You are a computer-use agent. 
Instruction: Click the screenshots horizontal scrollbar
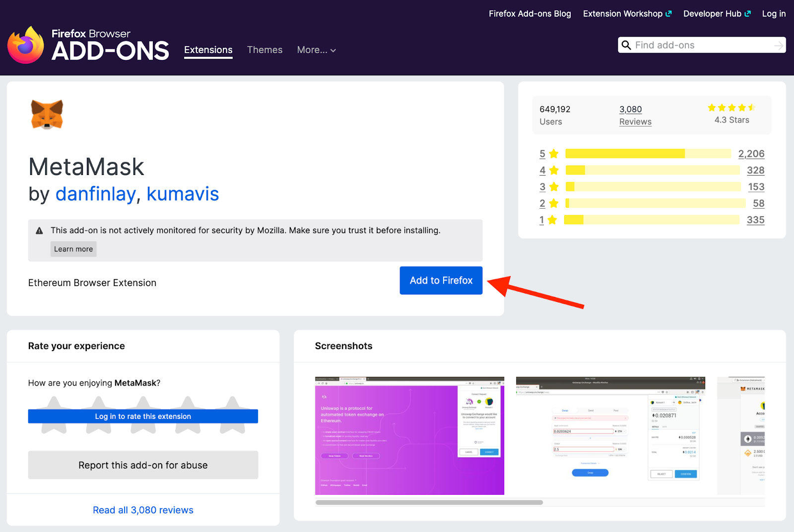429,502
